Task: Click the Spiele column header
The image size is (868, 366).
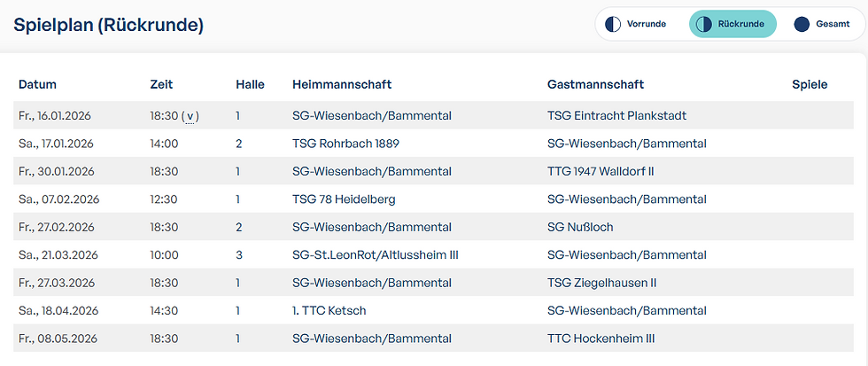Action: coord(810,84)
